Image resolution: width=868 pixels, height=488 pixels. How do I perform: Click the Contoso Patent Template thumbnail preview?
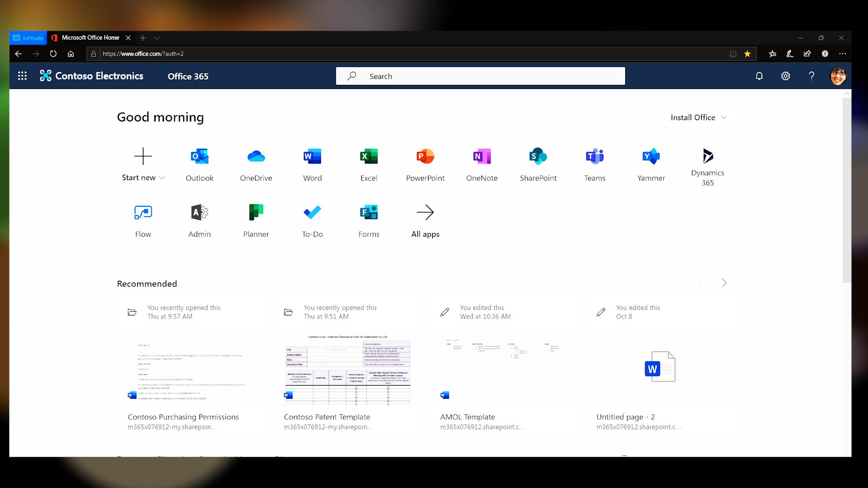(347, 367)
